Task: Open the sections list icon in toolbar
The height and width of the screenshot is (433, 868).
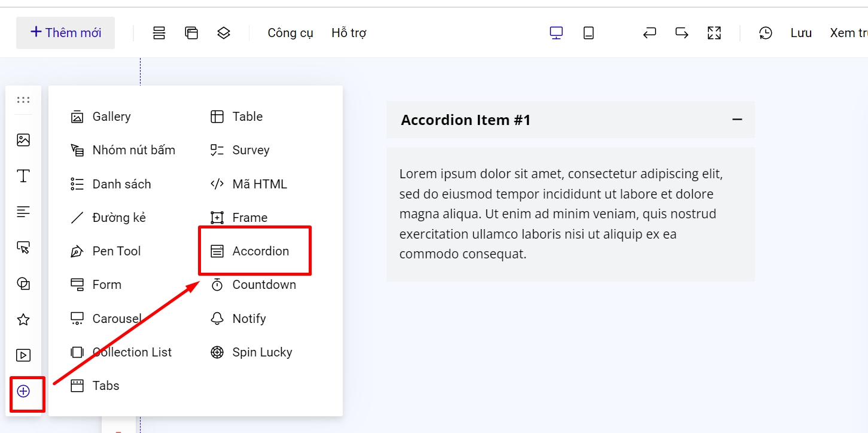Action: pyautogui.click(x=159, y=33)
